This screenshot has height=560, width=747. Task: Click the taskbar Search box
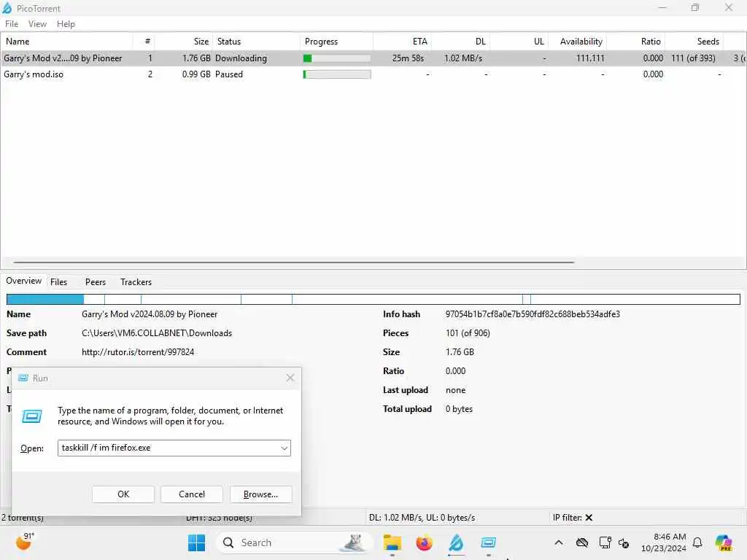(x=294, y=542)
